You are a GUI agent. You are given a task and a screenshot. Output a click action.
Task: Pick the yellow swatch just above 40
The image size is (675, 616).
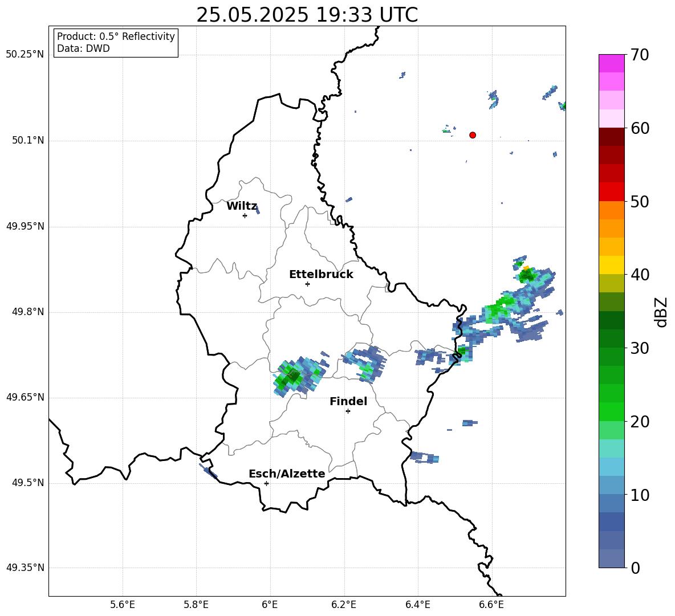(x=612, y=265)
